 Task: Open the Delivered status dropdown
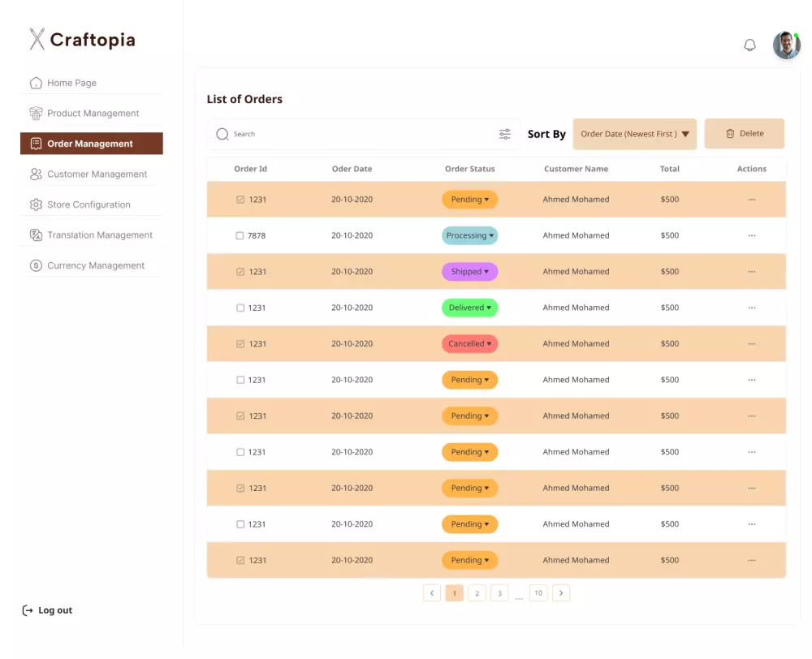click(469, 308)
